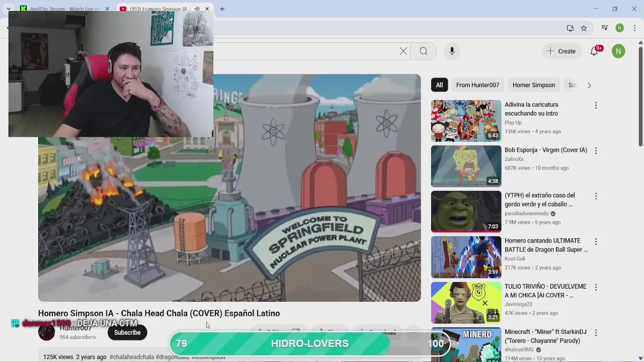Select the All filter chip
This screenshot has width=644, height=362.
(439, 85)
